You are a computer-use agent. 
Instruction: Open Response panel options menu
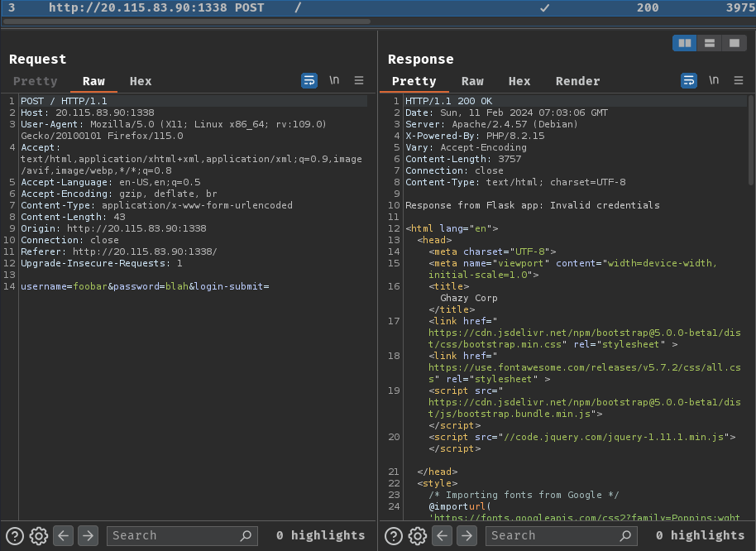738,80
